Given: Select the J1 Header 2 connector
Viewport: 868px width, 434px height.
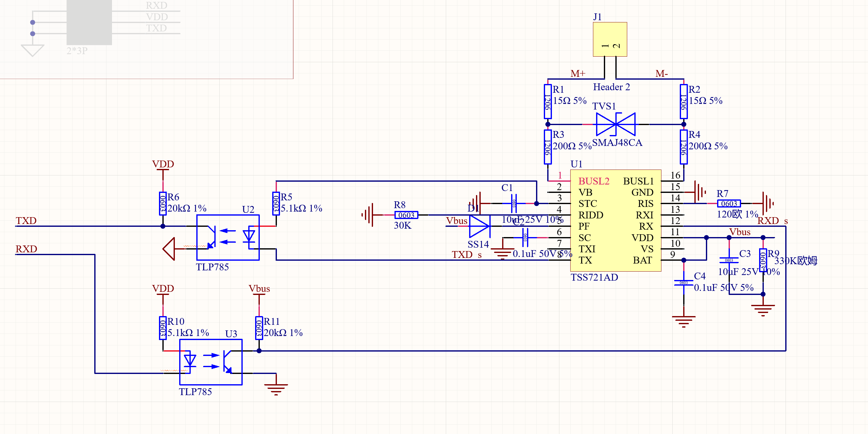Looking at the screenshot, I should coord(609,39).
